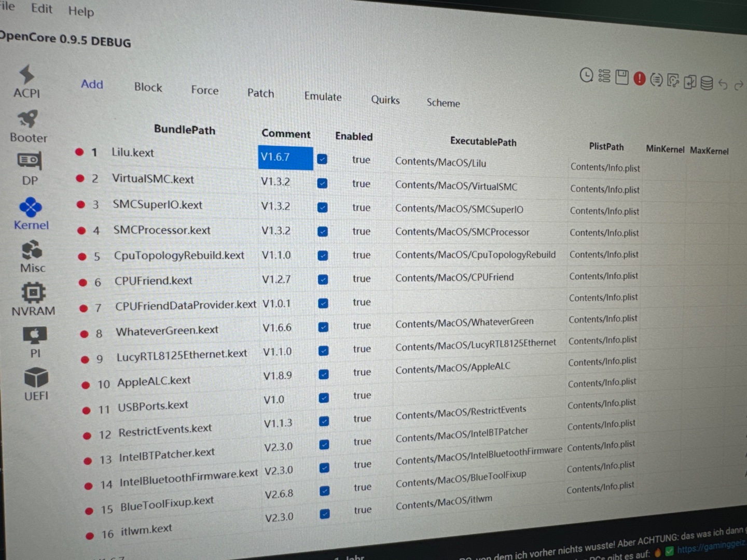The image size is (747, 560).
Task: Select the VirtualSMC.kext bundle path cell
Action: [x=153, y=179]
